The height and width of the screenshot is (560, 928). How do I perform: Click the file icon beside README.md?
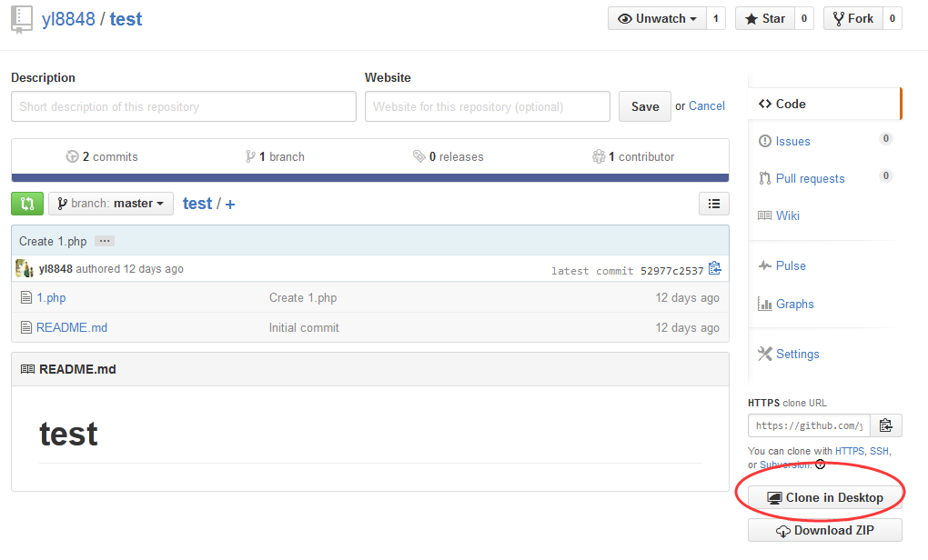pyautogui.click(x=26, y=327)
